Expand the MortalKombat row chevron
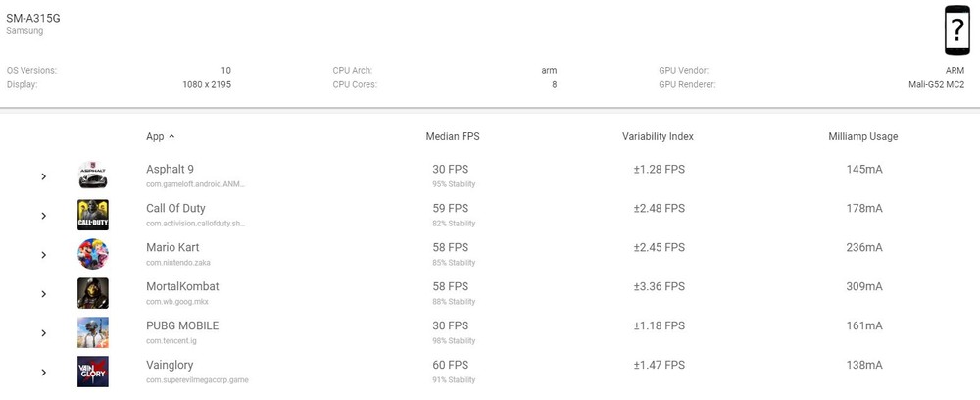The height and width of the screenshot is (400, 980). [44, 294]
